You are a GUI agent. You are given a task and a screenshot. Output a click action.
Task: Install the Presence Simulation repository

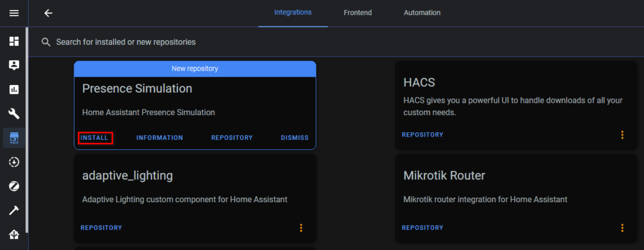tap(94, 138)
